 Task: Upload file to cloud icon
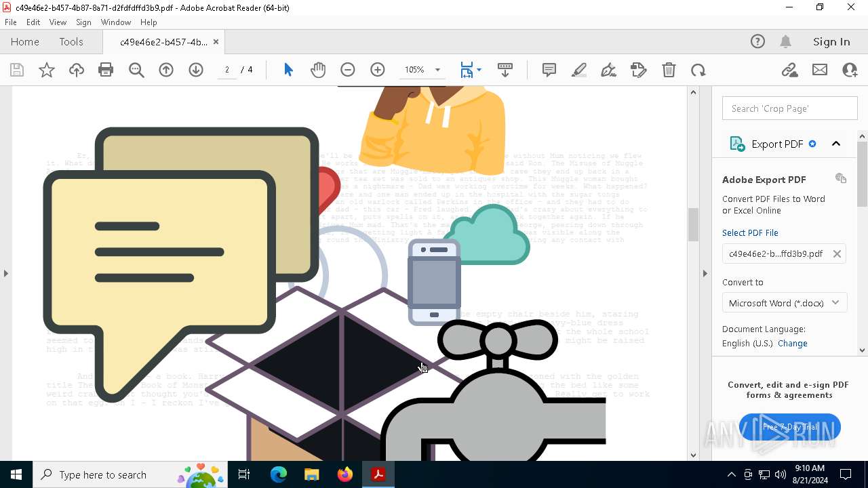77,70
